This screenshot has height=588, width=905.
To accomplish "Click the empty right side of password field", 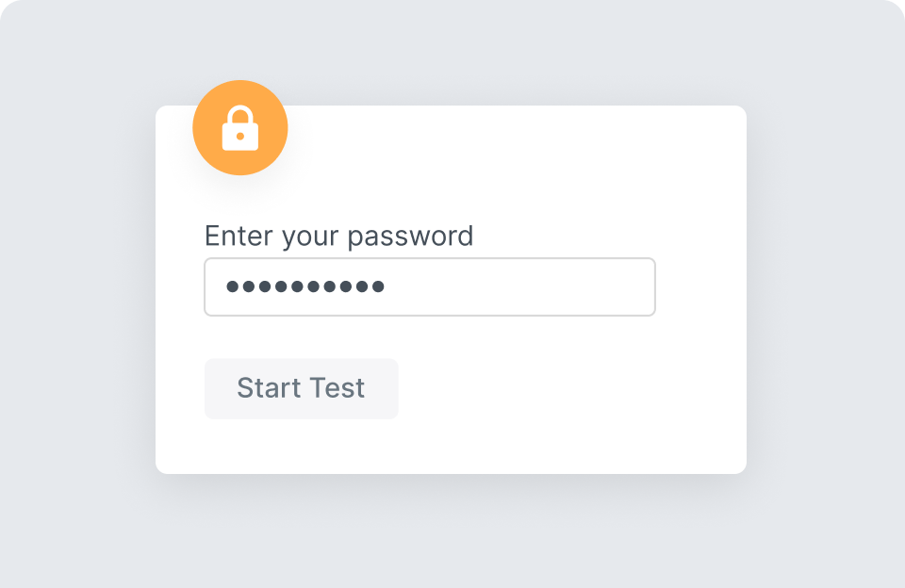I will [547, 286].
